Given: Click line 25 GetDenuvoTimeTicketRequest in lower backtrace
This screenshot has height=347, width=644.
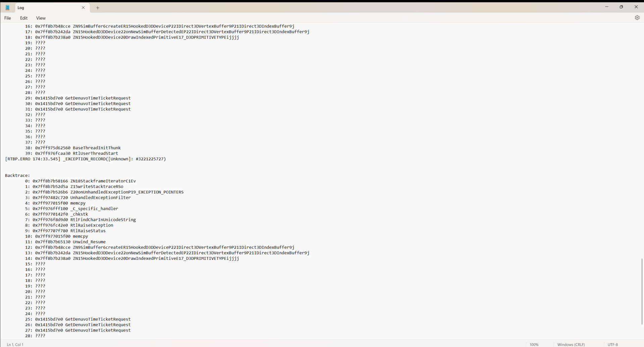Looking at the screenshot, I should click(78, 319).
